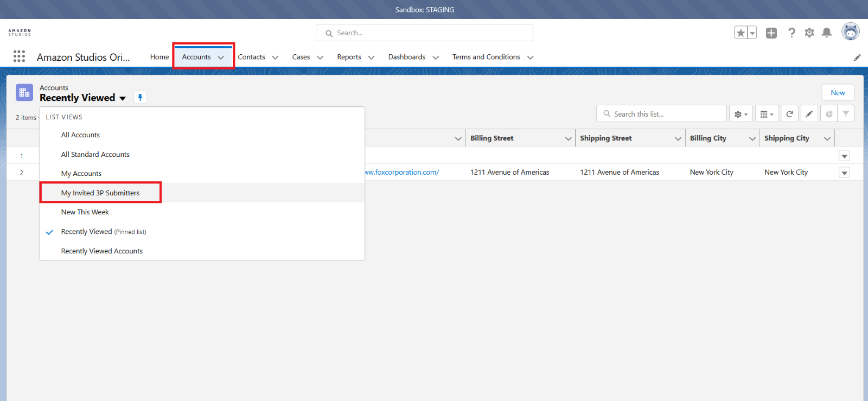868x401 pixels.
Task: Sort by Shipping Street column header
Action: pyautogui.click(x=606, y=138)
